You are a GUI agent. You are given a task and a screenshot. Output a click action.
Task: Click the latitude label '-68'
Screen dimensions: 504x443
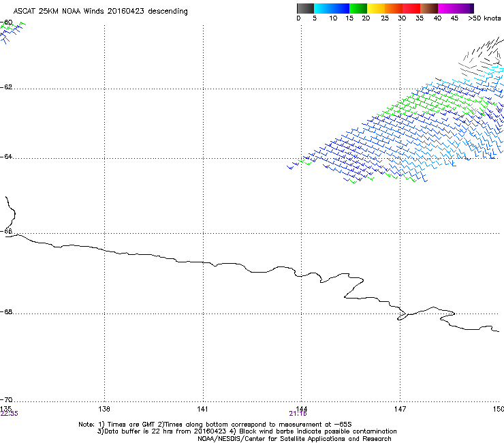(x=6, y=312)
